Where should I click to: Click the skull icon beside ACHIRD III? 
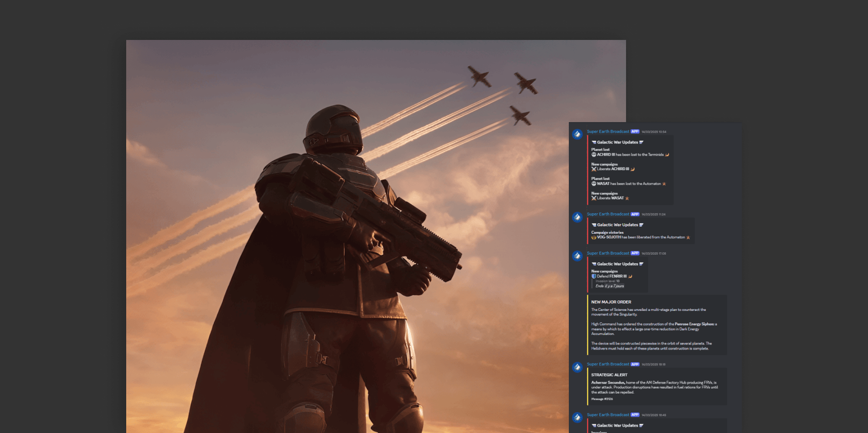[x=594, y=155]
